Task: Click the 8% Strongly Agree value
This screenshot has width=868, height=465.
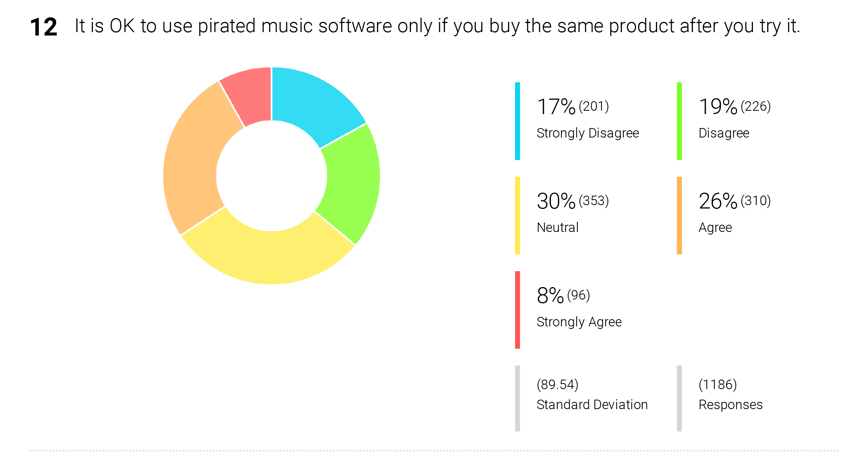Action: tap(550, 295)
